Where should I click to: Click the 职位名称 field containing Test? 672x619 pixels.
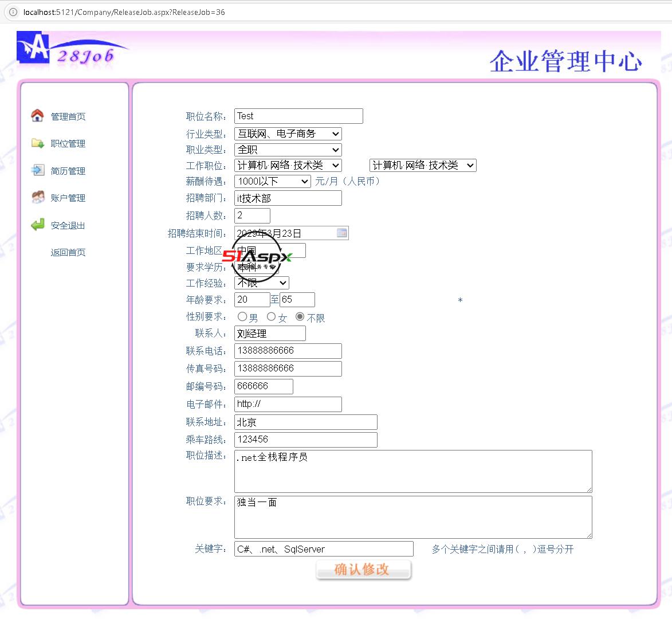(298, 116)
